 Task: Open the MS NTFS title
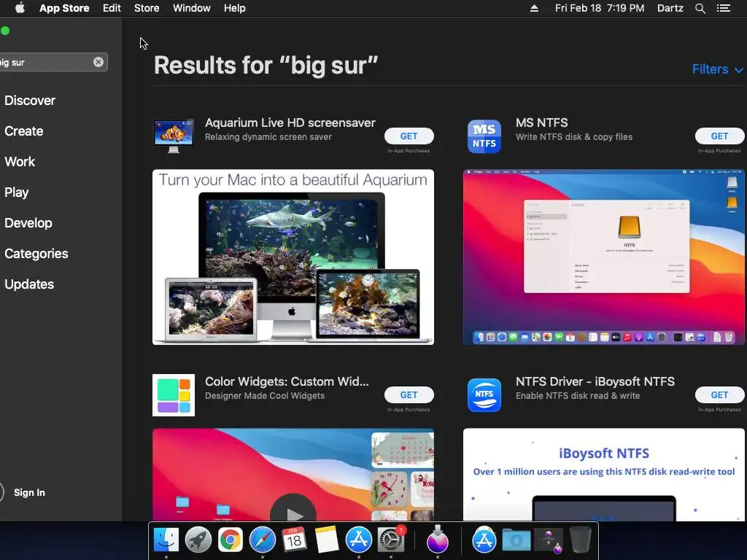542,122
